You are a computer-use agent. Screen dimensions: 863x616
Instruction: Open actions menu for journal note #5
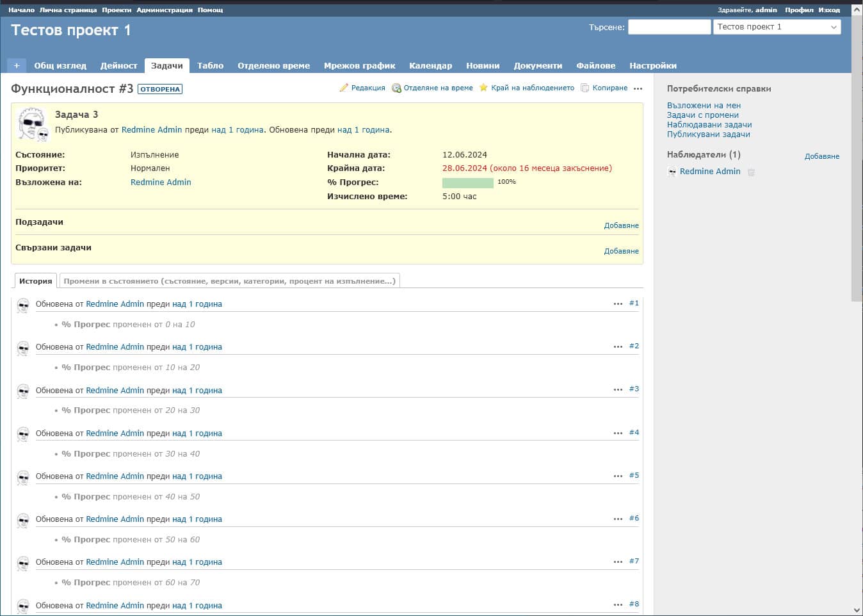click(x=618, y=476)
